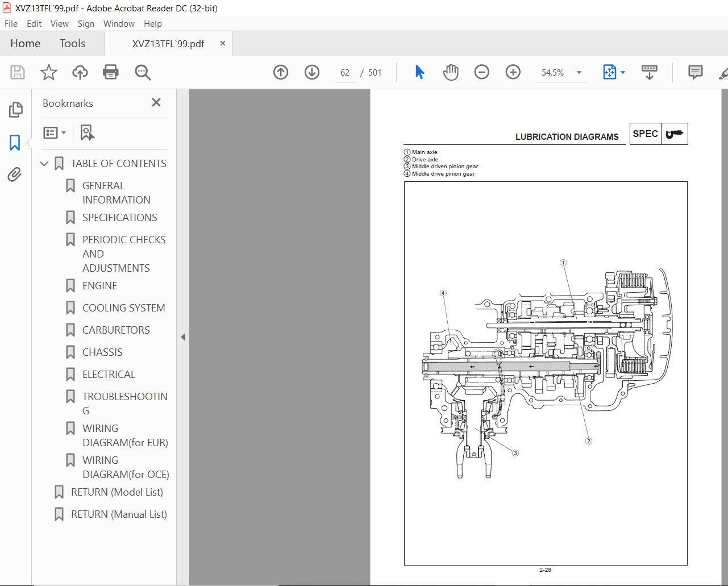Find current bookmark icon

click(x=87, y=133)
